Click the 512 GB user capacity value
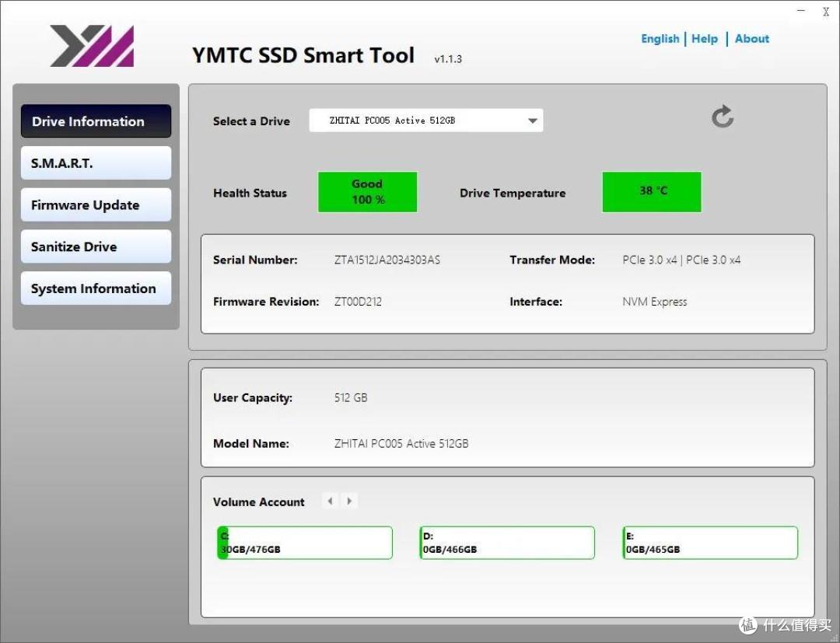Viewport: 840px width, 643px height. click(x=351, y=397)
